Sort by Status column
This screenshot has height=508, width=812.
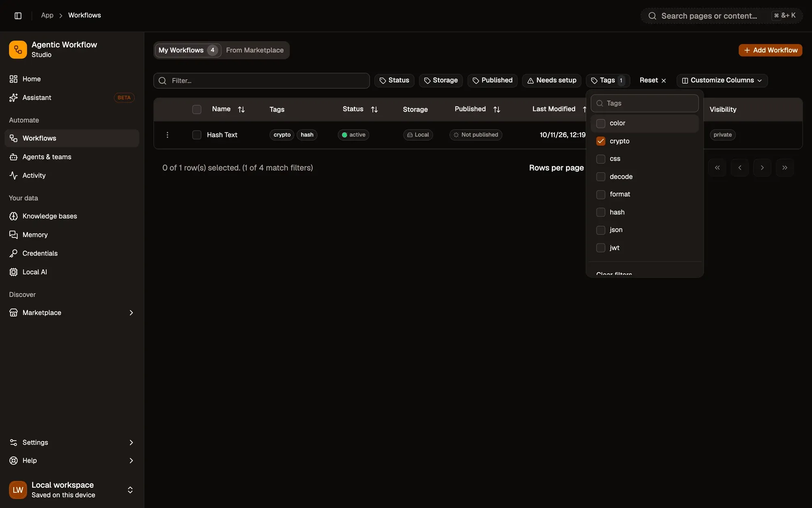[360, 109]
